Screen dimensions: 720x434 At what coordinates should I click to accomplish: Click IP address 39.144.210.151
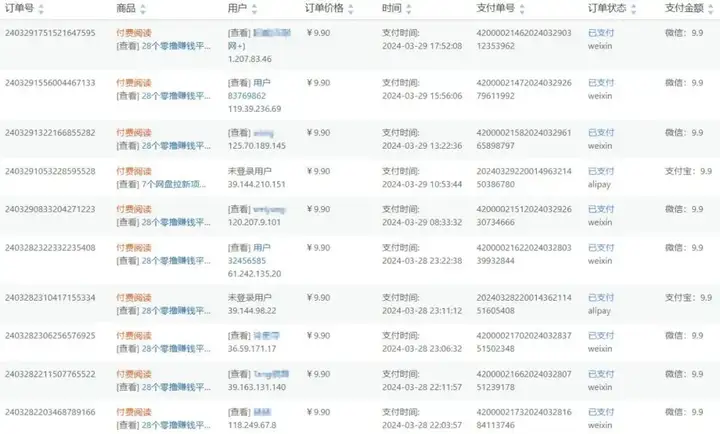point(257,184)
